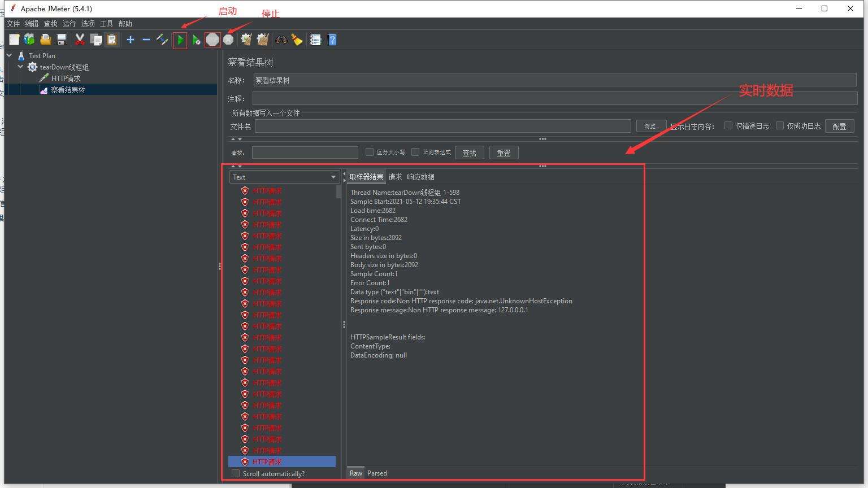The height and width of the screenshot is (488, 868).
Task: Click the Add plus toolbar icon
Action: (x=131, y=40)
